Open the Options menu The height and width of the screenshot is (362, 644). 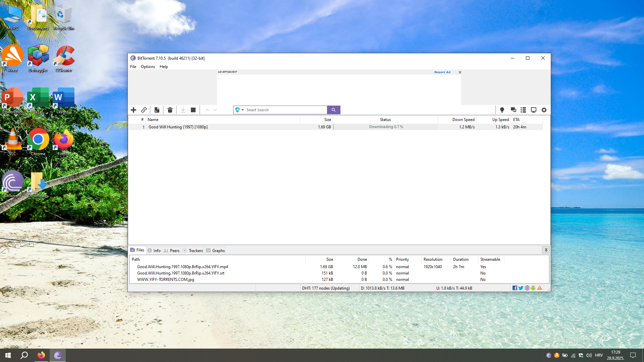pyautogui.click(x=148, y=67)
